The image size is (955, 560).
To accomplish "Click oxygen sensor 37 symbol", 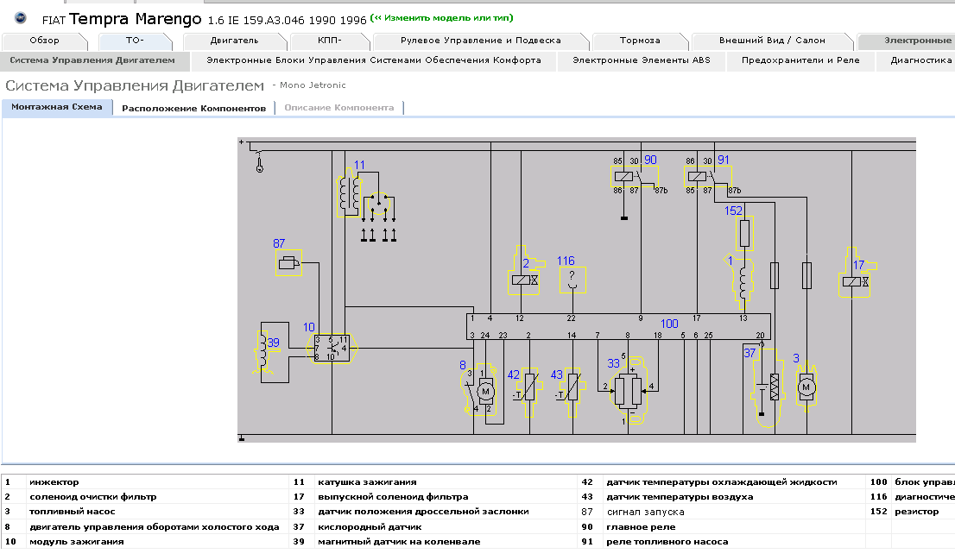I will (x=768, y=387).
